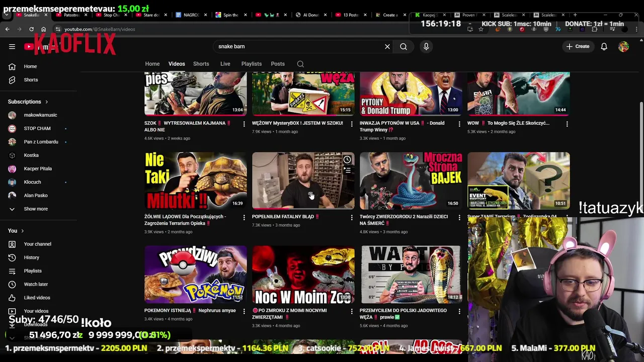Select the Videos tab
Image resolution: width=644 pixels, height=362 pixels.
click(177, 64)
